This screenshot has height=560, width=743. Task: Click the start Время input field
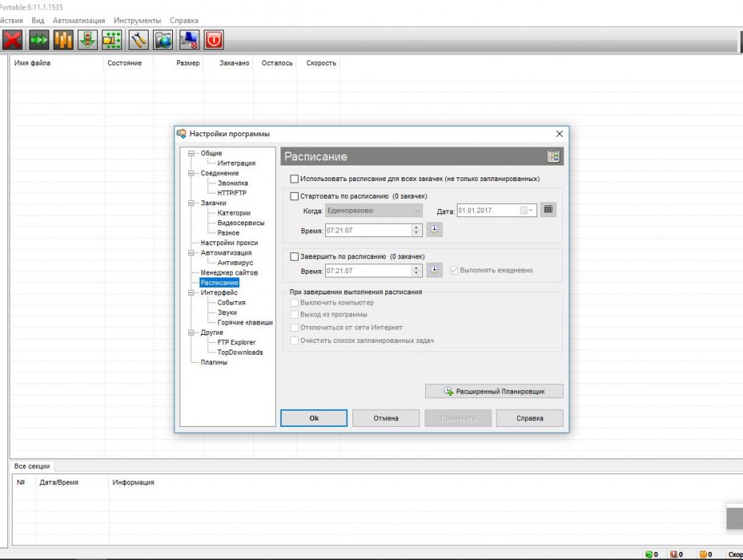[x=368, y=230]
